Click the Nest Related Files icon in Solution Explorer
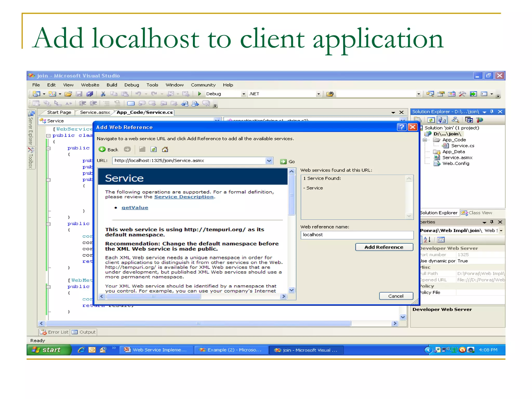This screenshot has height=399, width=532. [442, 120]
